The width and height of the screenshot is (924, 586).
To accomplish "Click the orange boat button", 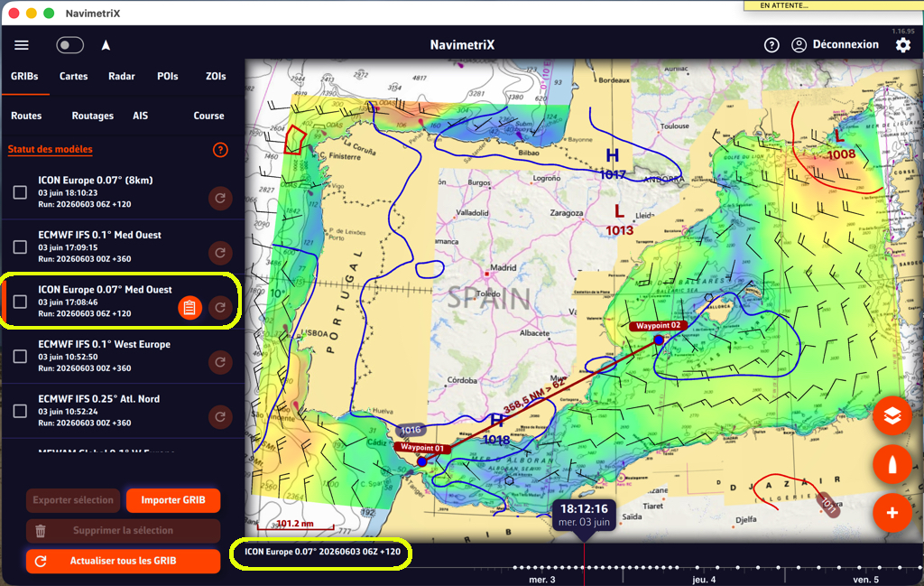I will [892, 464].
